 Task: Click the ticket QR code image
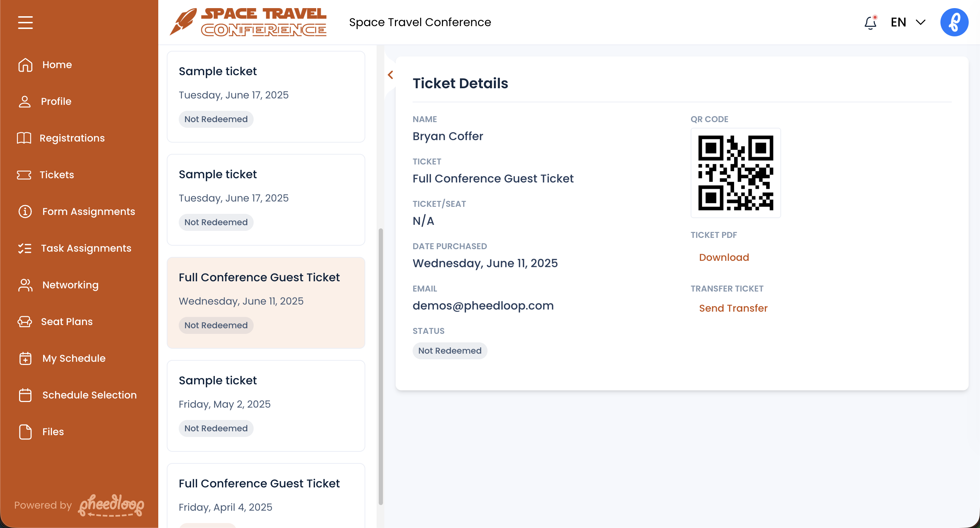[x=736, y=173]
